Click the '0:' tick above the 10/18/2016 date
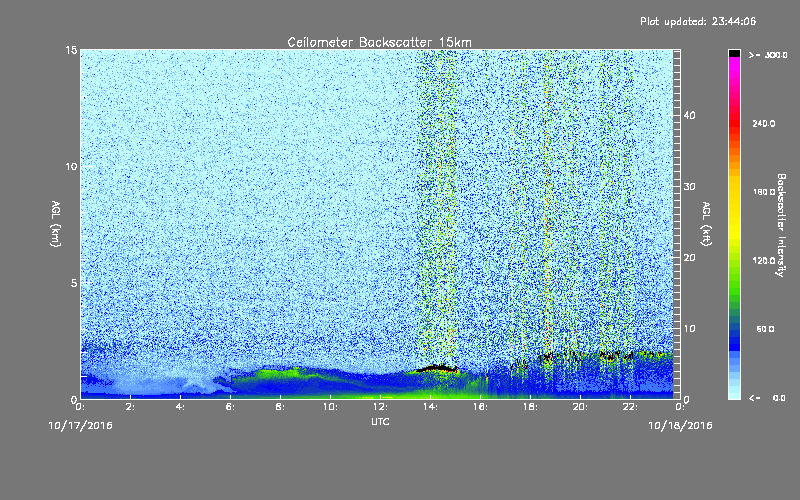This screenshot has height=500, width=800. point(680,407)
